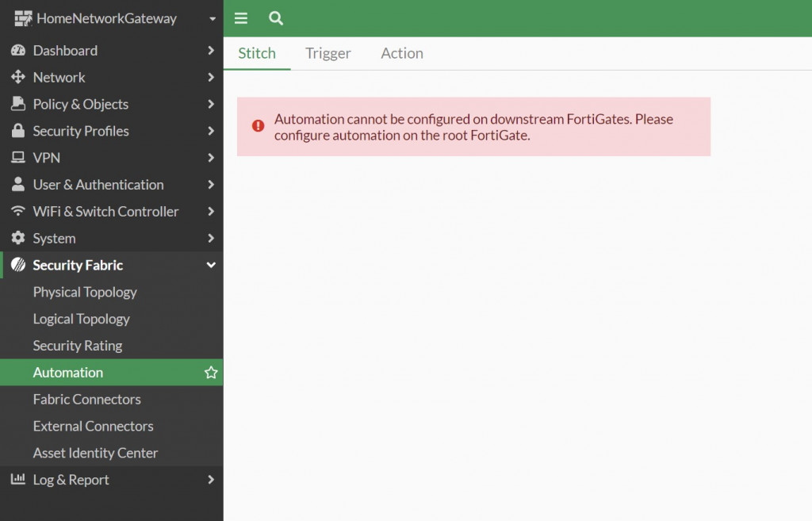Open the WiFi & Switch Controller menu
Image resolution: width=812 pixels, height=521 pixels.
[x=111, y=211]
